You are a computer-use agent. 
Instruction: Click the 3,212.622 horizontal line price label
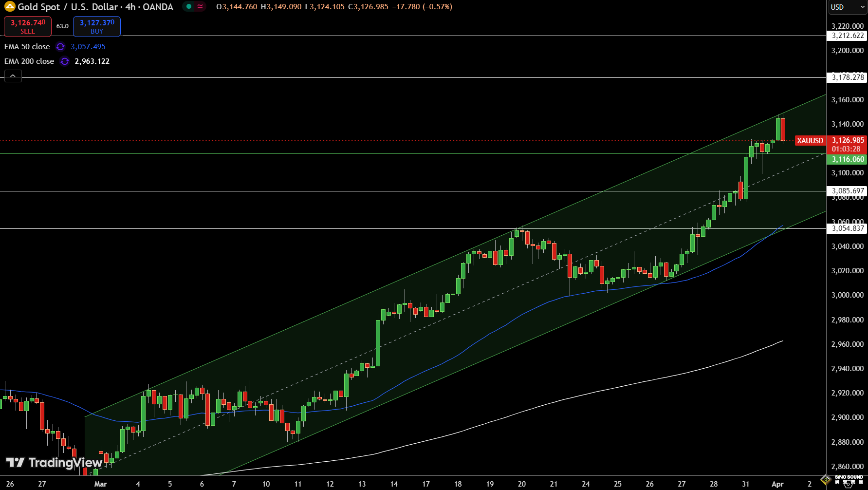[x=848, y=36]
